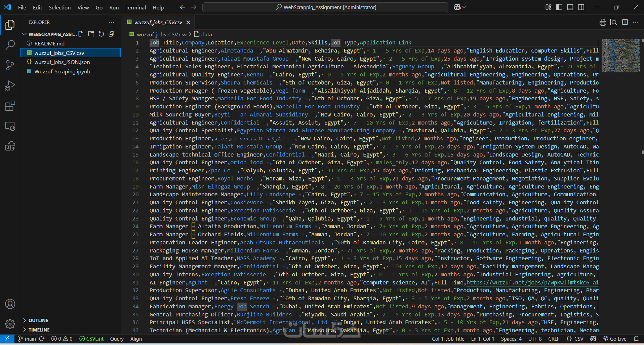Screen dimensions: 644x345
Task: Open the main branch picker
Action: point(27,339)
